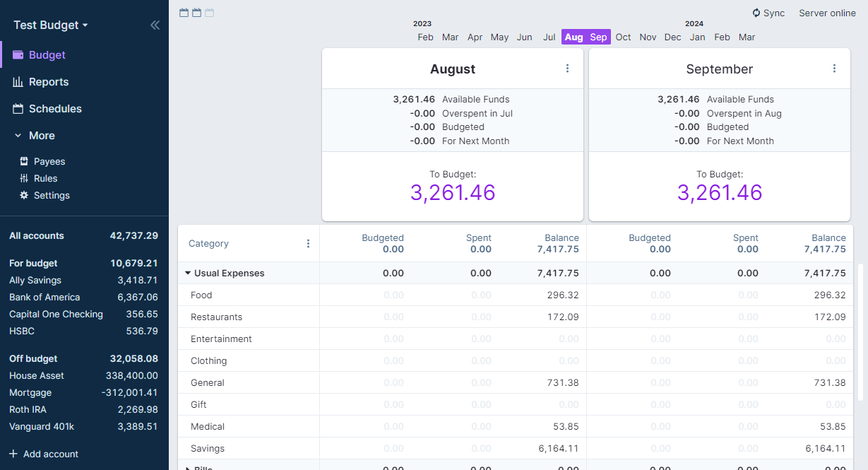868x470 pixels.
Task: Select Sep in the month selector
Action: 598,37
